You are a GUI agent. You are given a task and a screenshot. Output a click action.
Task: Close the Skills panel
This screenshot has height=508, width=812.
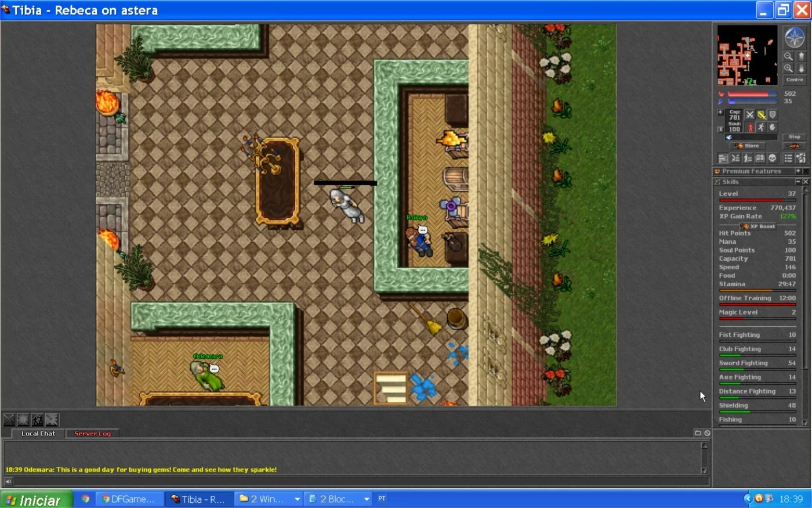coord(806,182)
